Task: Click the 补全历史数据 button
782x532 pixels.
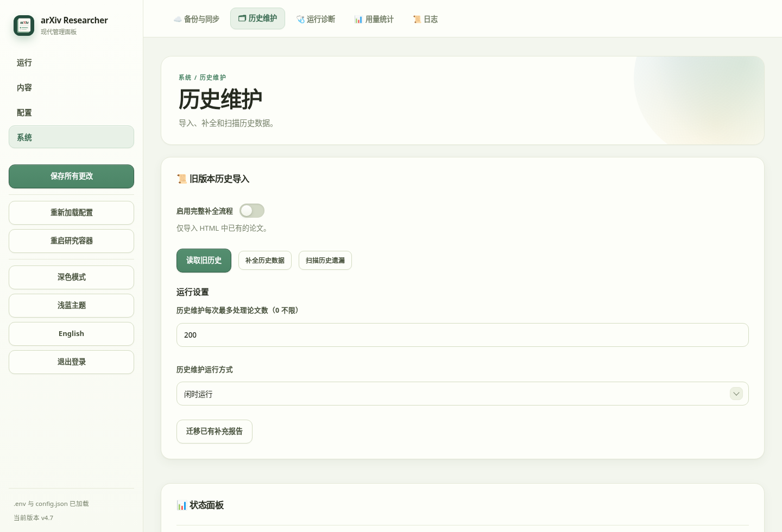Action: tap(265, 261)
